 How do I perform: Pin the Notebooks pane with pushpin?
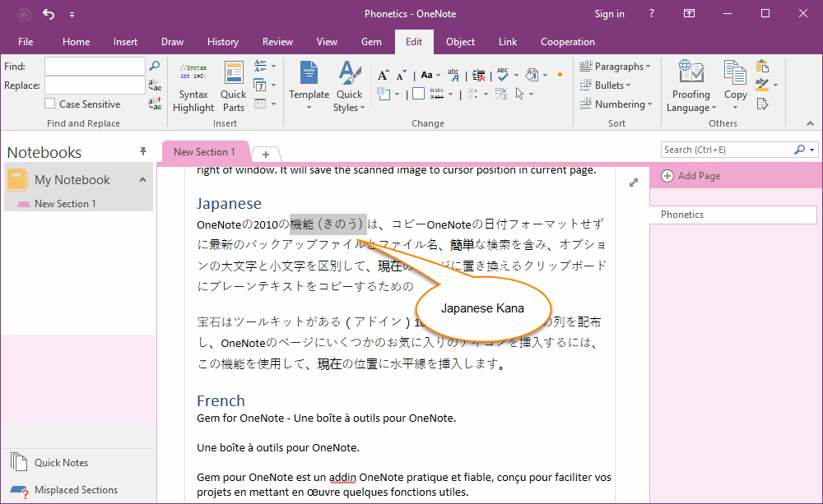tap(142, 151)
